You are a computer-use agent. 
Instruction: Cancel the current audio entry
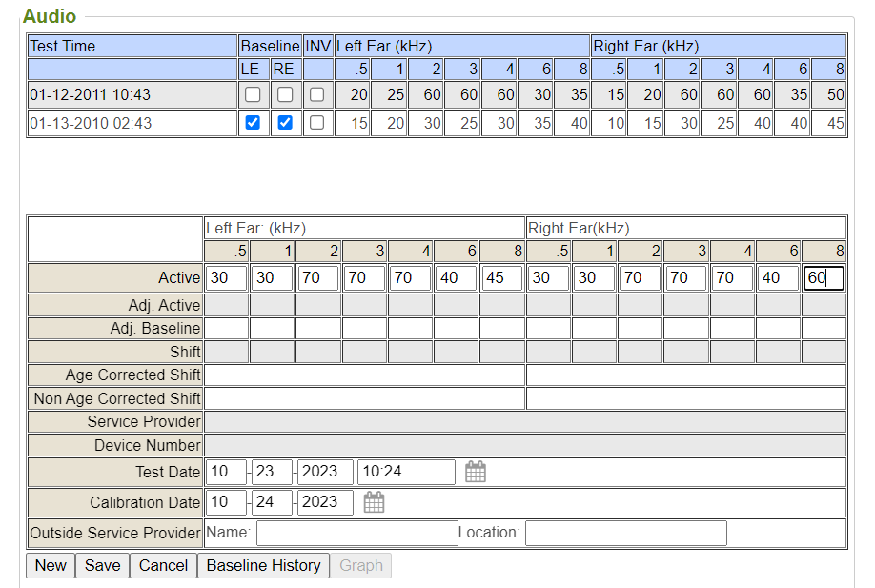(x=163, y=565)
